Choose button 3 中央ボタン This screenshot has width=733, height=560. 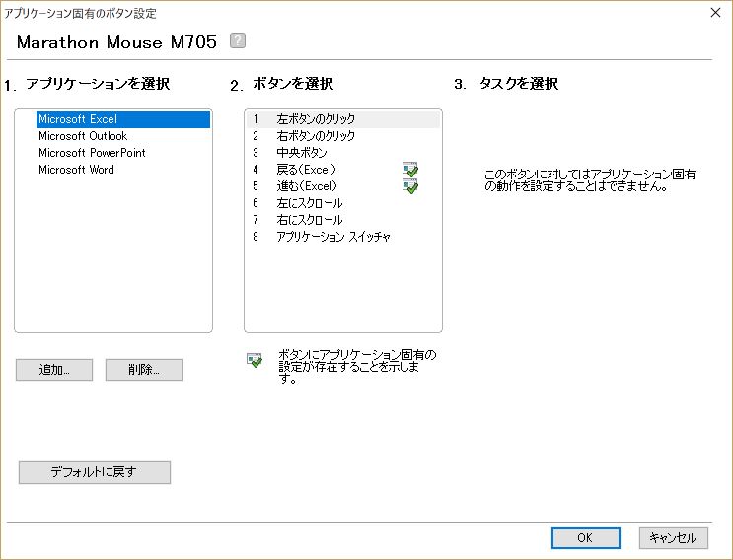pos(343,153)
